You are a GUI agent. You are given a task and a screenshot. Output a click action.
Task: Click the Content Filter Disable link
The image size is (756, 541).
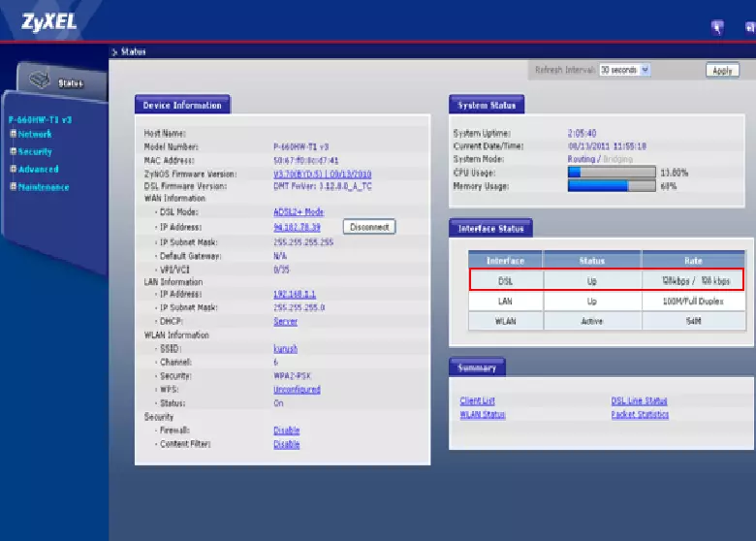(x=286, y=444)
